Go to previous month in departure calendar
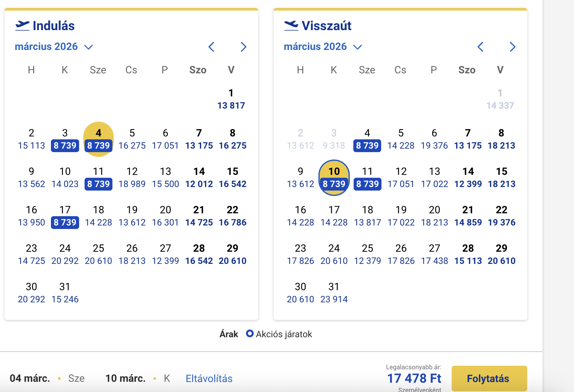 coord(211,47)
